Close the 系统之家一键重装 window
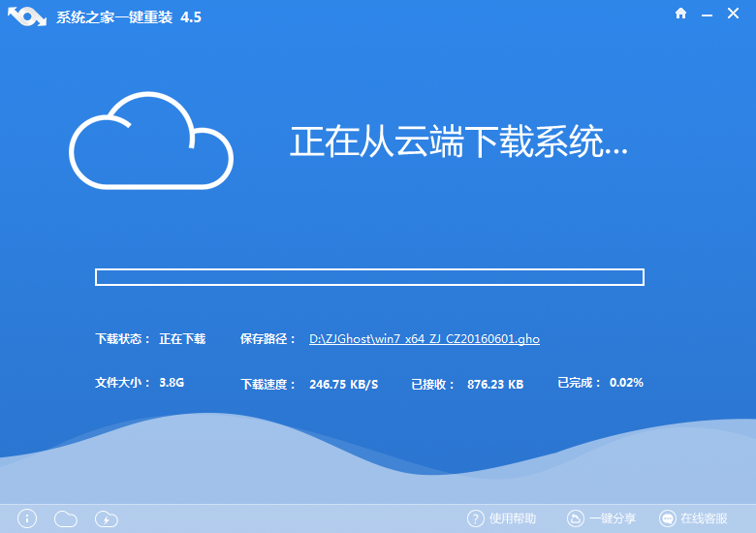The height and width of the screenshot is (533, 756). [737, 14]
